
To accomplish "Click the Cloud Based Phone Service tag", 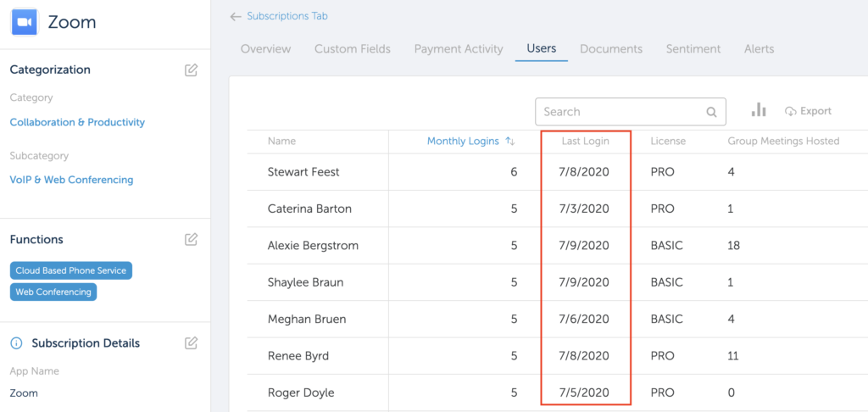I will pyautogui.click(x=71, y=270).
